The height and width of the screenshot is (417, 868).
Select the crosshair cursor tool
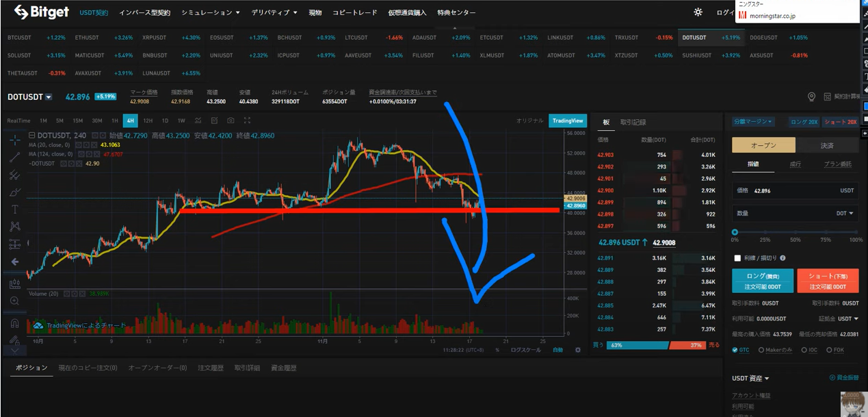point(15,140)
